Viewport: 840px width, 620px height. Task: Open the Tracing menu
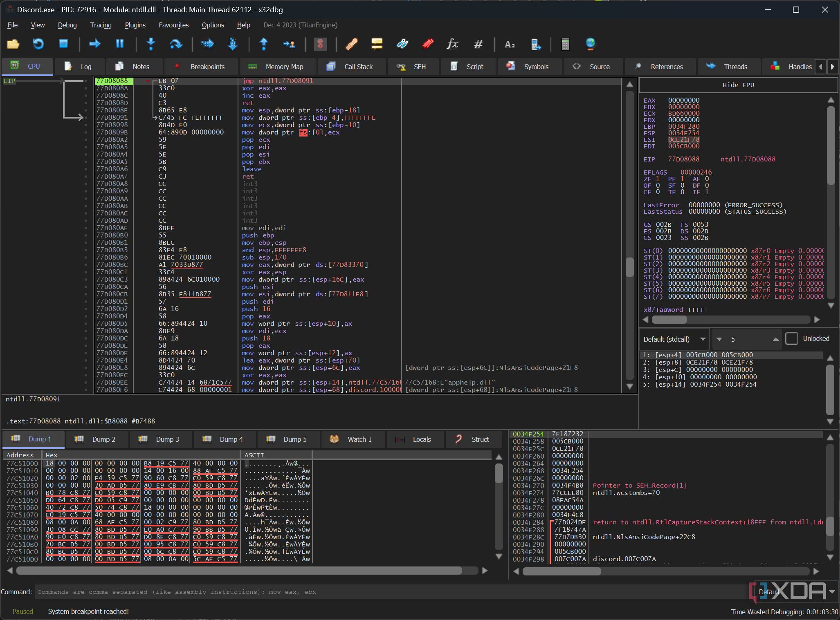tap(101, 25)
